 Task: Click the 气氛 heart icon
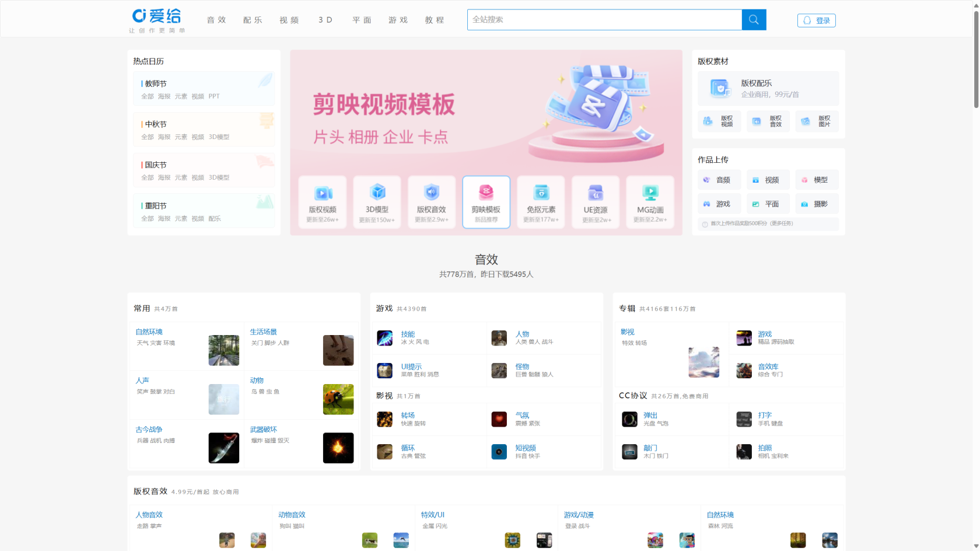(499, 419)
